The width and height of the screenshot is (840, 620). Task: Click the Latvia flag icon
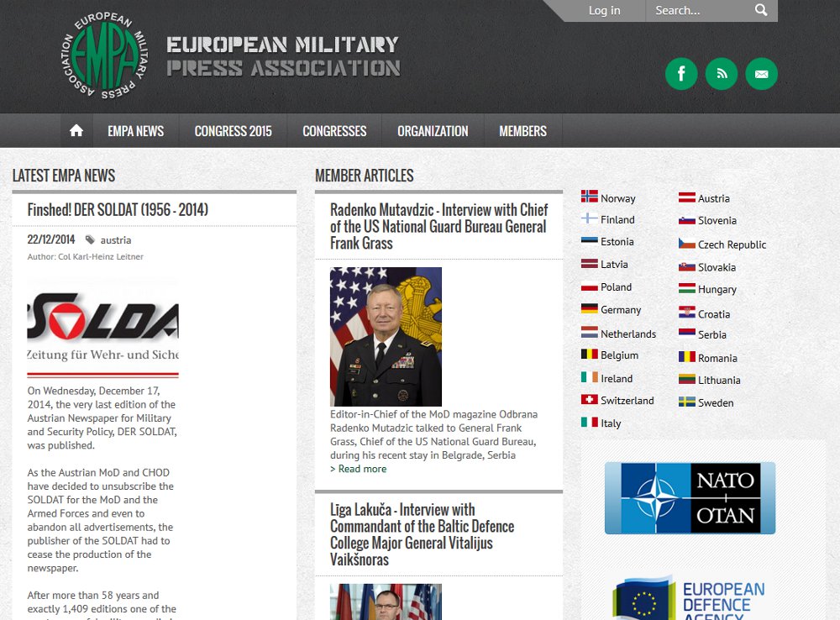[x=590, y=263]
